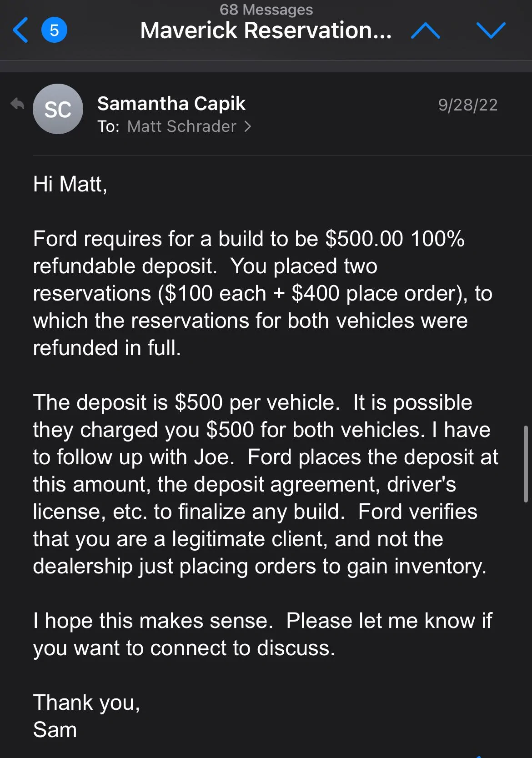Tap the Hi Matt greeting line
Image resolution: width=532 pixels, height=758 pixels.
(70, 184)
